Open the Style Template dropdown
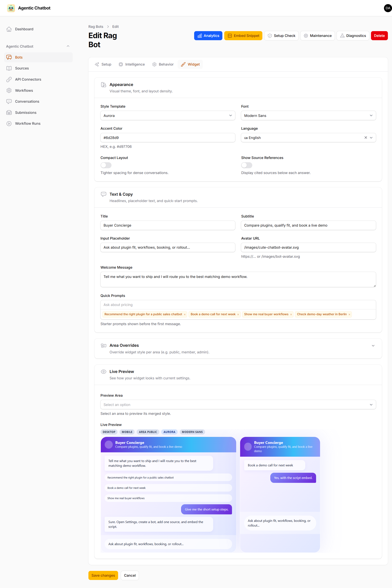The image size is (392, 588). pos(168,115)
